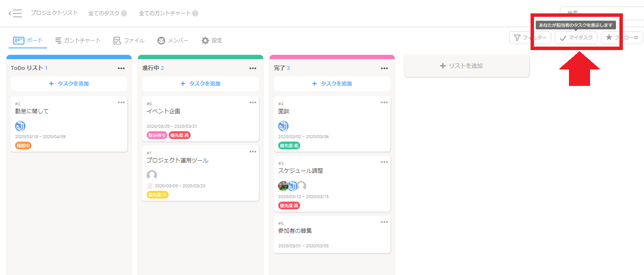
Task: Click the star icon on フォロー中 button
Action: [x=609, y=38]
